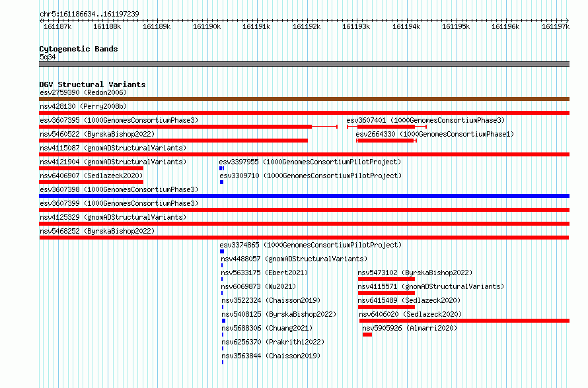Open nsv4115087 (gnomADStructuralVariants) label
This screenshot has width=588, height=388.
113,148
